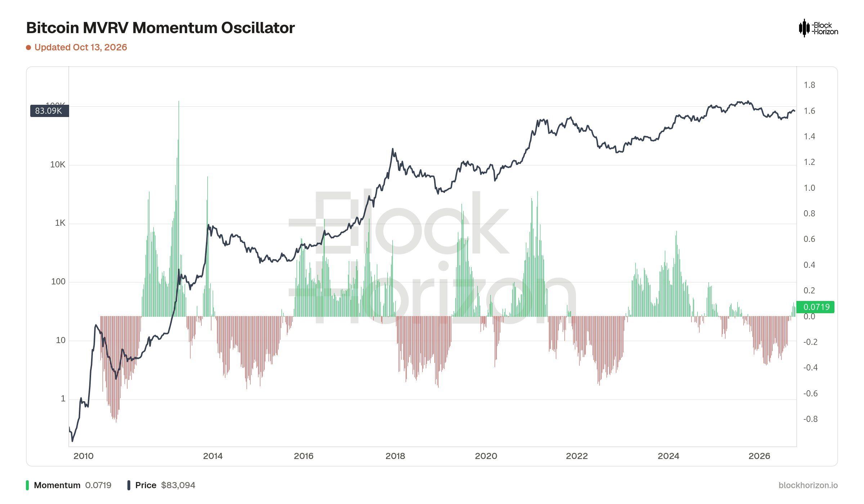Select the 2022 x-axis year label
Viewport: 864px width, 504px height.
coord(577,456)
